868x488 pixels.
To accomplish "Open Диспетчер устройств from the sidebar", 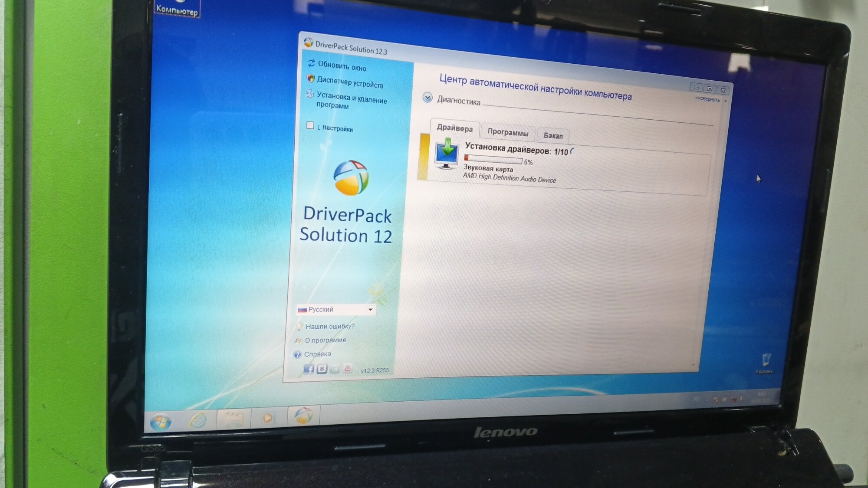I will pyautogui.click(x=350, y=82).
